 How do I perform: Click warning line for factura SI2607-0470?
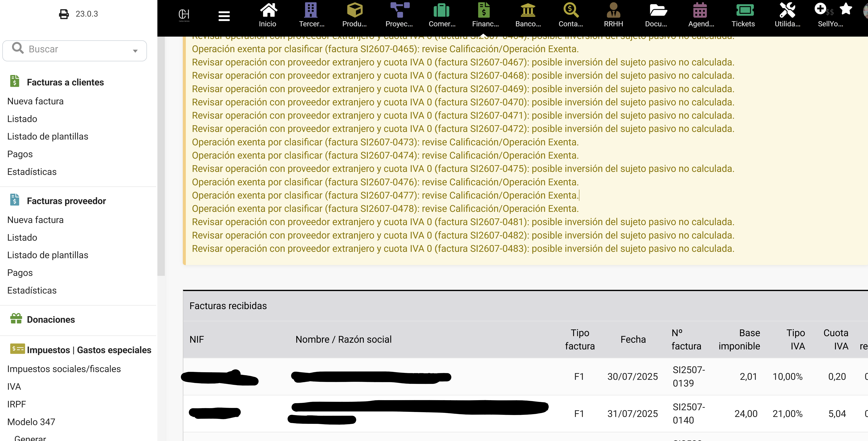(463, 102)
